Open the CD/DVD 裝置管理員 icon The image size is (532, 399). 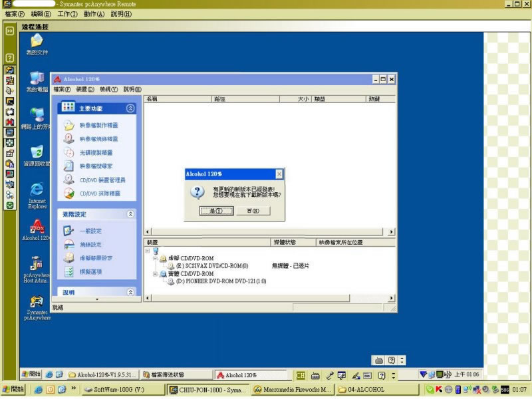[69, 180]
